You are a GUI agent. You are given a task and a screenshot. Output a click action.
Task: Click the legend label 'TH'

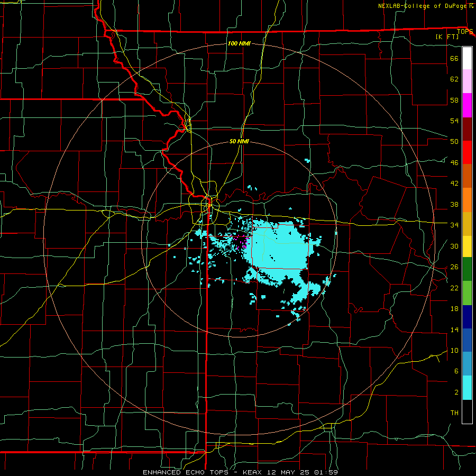(x=454, y=413)
